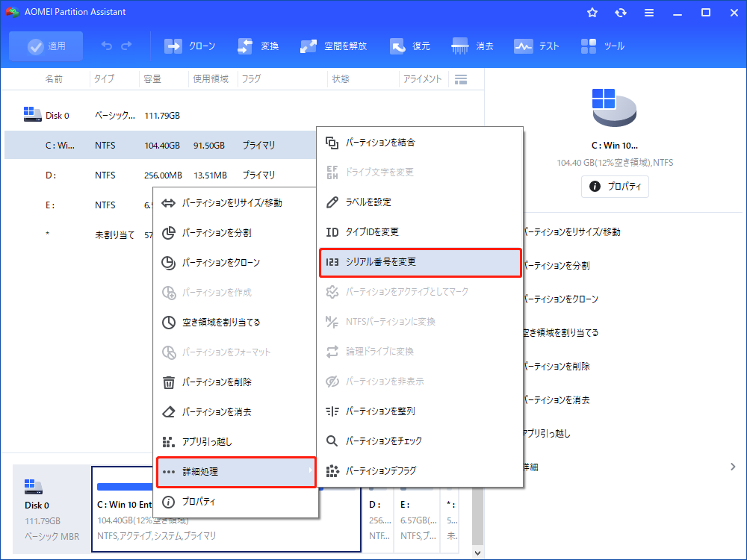Toggle the list view icon in column header

pos(461,80)
